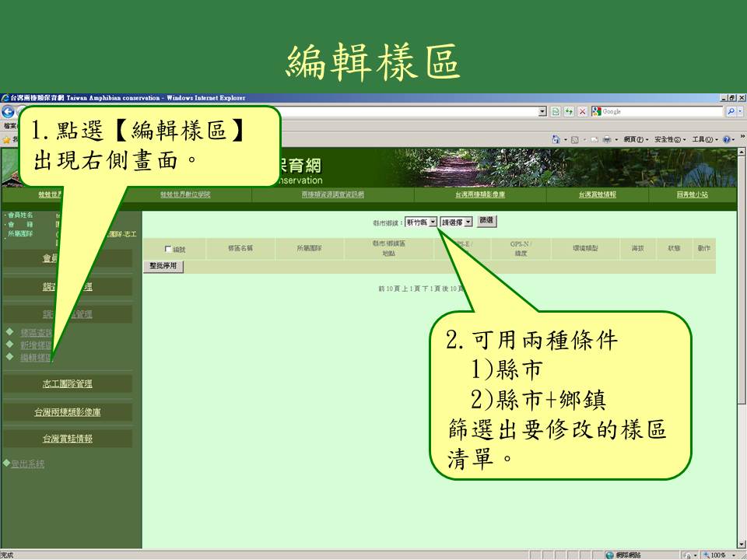This screenshot has width=747, height=560.
Task: Click the 環境類型 column header
Action: click(x=585, y=249)
